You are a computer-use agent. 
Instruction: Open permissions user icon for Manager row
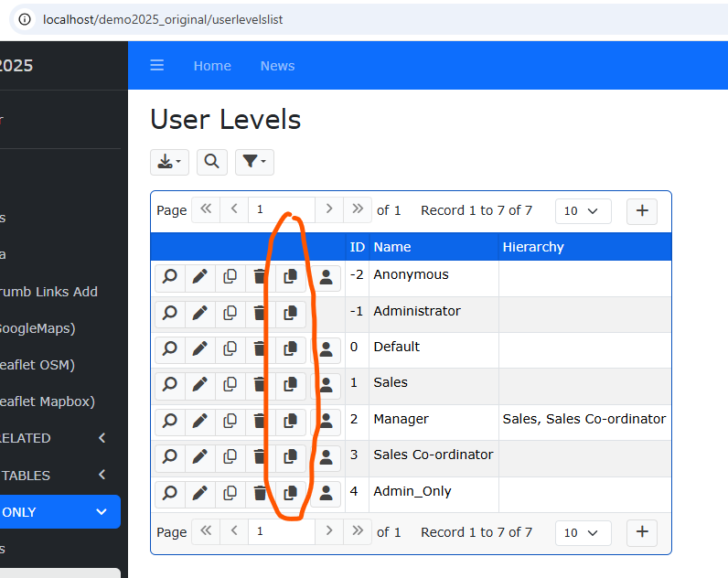pyautogui.click(x=326, y=422)
